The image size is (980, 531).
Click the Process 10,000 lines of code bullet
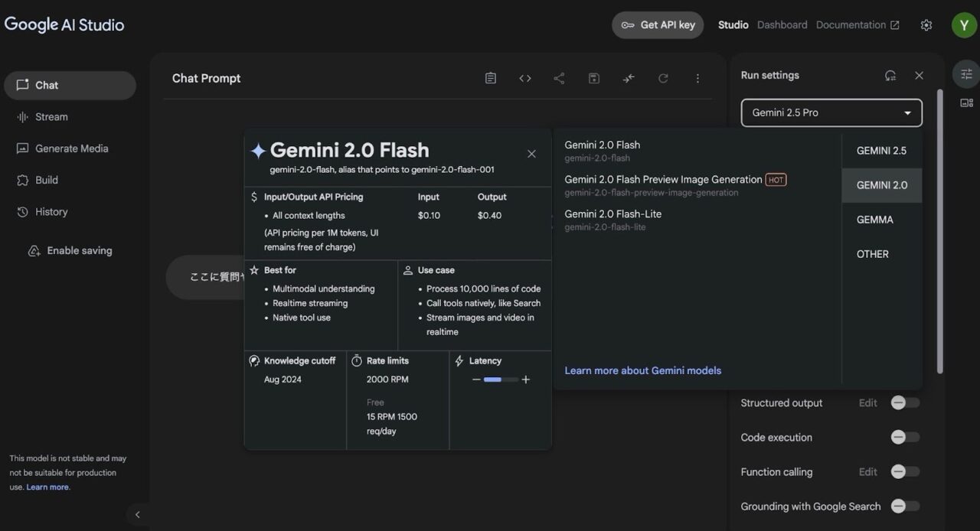pos(484,289)
